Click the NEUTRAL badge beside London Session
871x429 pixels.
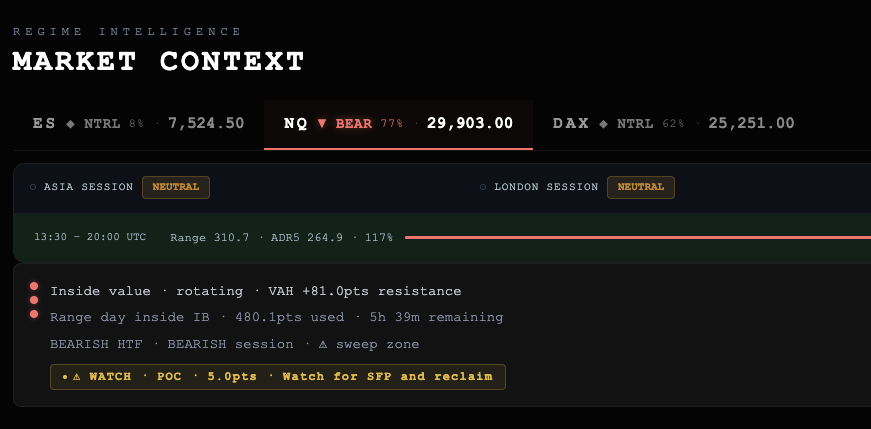640,187
